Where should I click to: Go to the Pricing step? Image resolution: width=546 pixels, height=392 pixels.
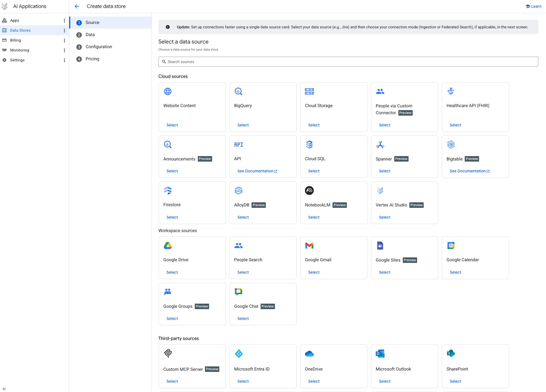coord(110,59)
